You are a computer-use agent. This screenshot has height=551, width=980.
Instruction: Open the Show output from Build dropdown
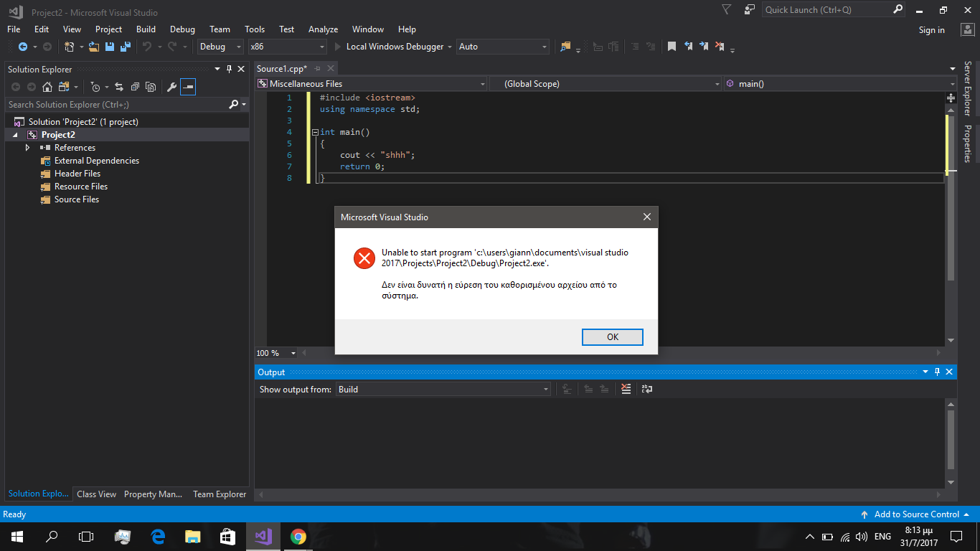tap(444, 390)
